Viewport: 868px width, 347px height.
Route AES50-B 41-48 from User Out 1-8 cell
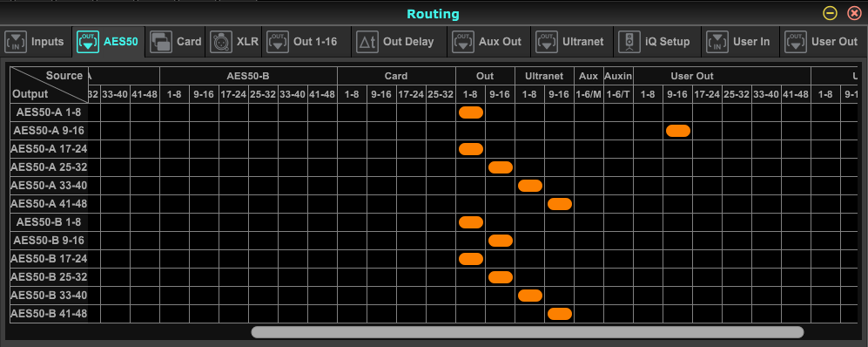649,314
